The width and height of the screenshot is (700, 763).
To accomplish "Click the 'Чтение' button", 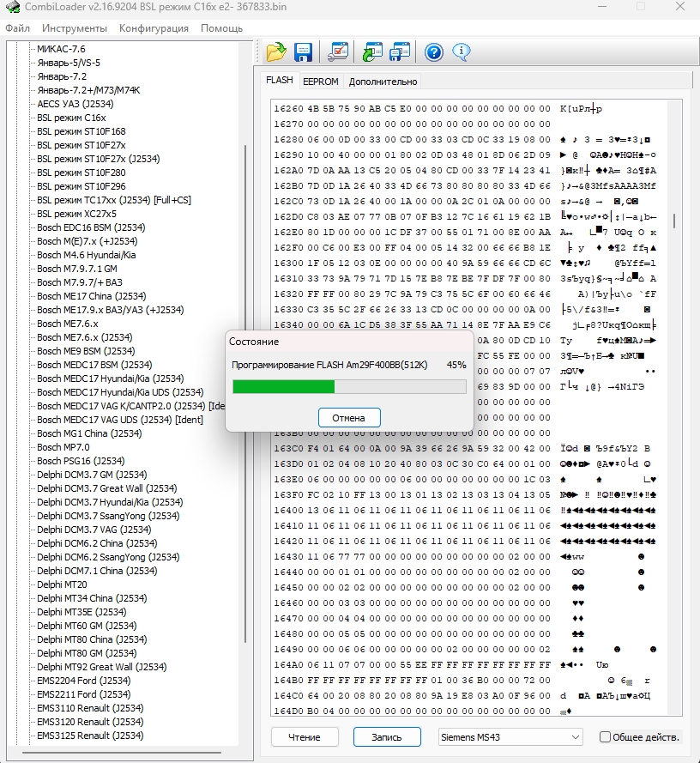I will point(305,737).
